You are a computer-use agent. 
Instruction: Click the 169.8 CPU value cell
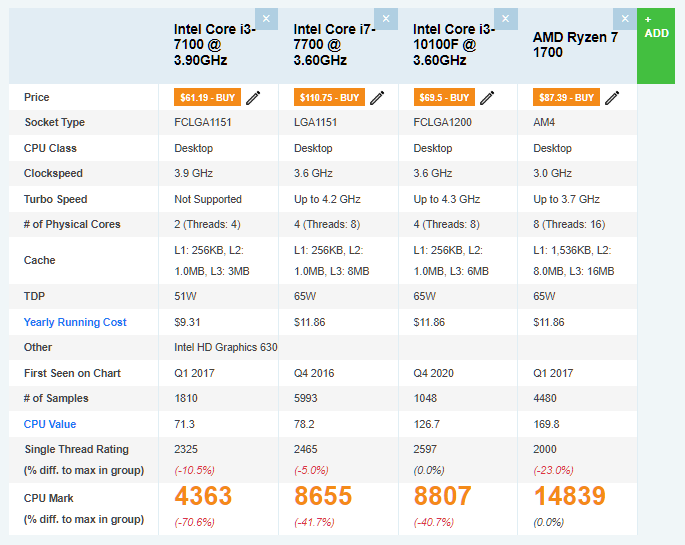pyautogui.click(x=547, y=424)
